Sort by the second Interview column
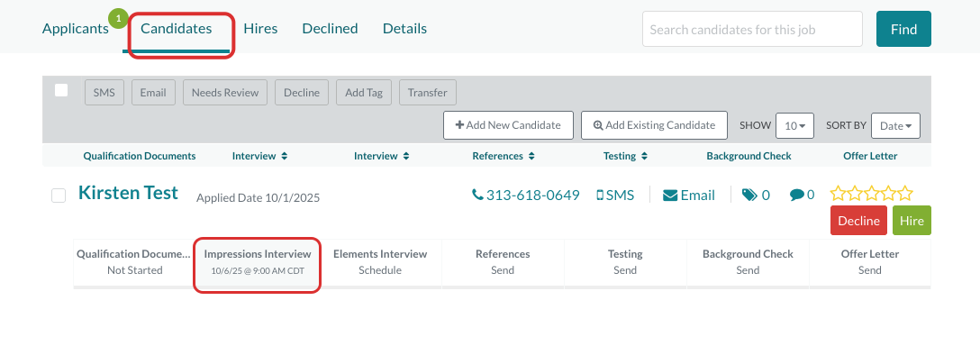 coord(382,156)
